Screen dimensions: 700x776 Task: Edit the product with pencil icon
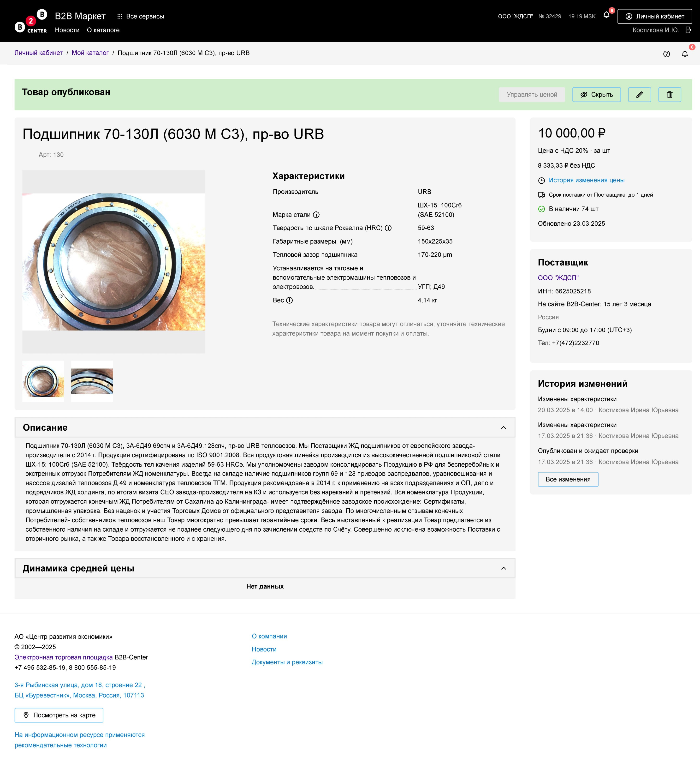tap(640, 95)
